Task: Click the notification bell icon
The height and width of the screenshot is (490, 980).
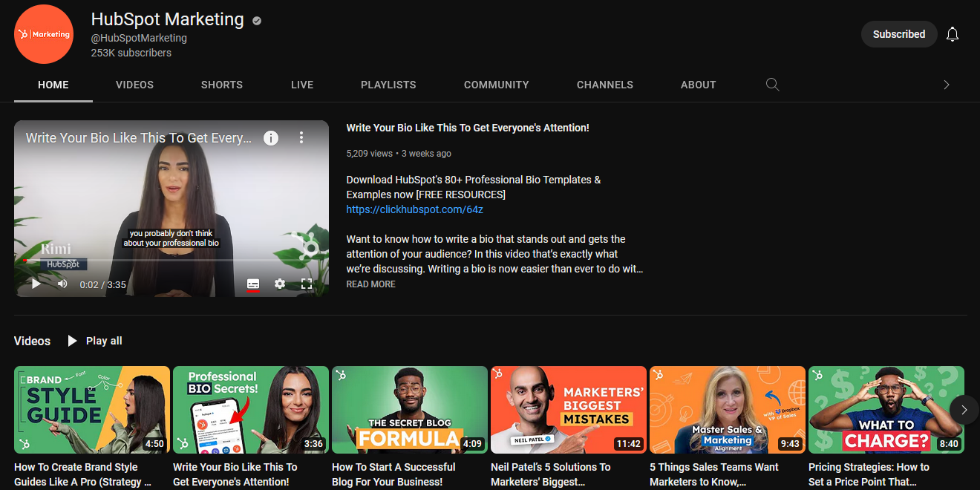Action: pyautogui.click(x=953, y=34)
